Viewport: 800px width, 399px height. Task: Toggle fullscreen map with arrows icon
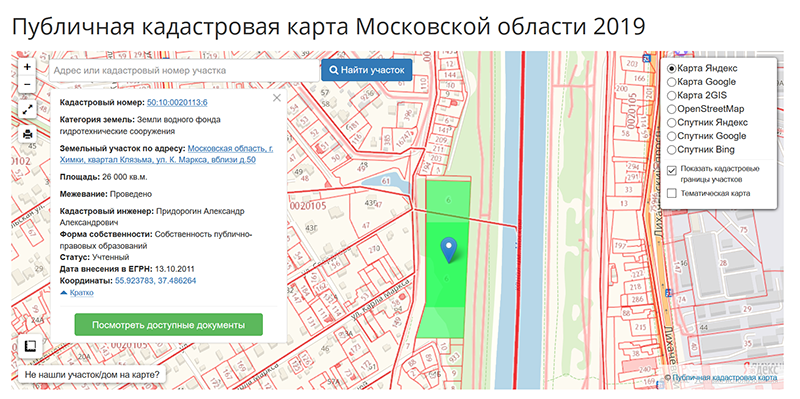coord(27,109)
